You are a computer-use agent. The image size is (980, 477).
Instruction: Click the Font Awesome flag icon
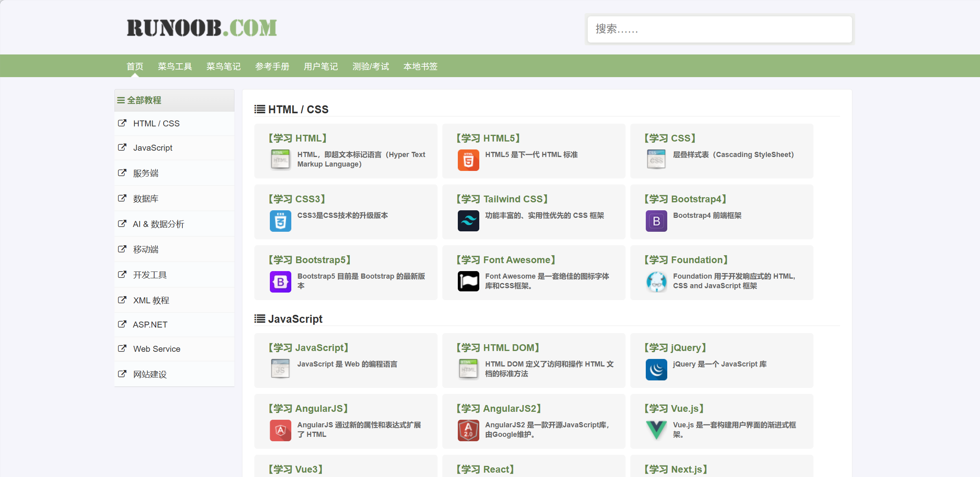point(468,281)
